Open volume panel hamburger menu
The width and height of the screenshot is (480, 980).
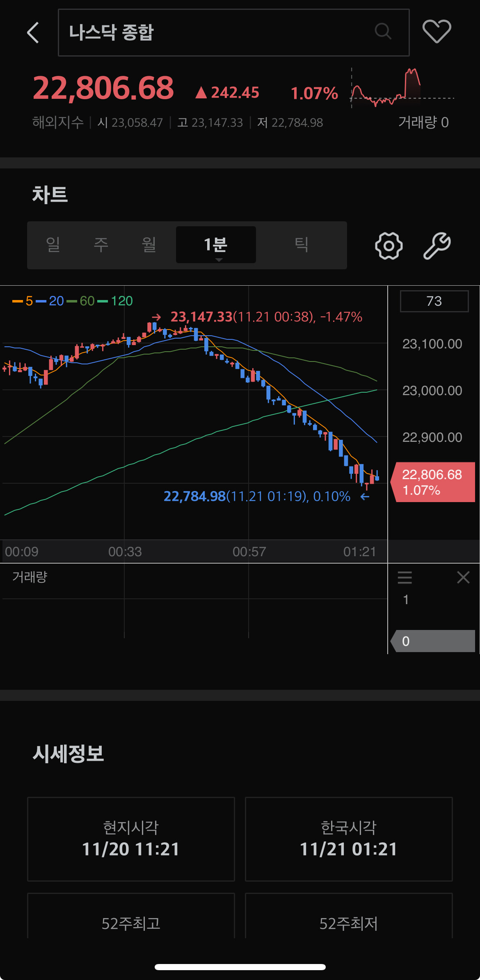point(405,578)
